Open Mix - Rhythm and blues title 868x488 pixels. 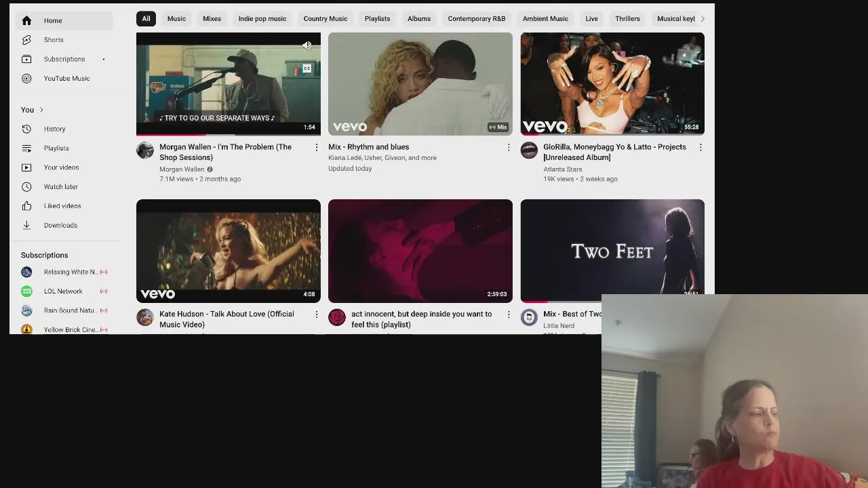pyautogui.click(x=369, y=147)
